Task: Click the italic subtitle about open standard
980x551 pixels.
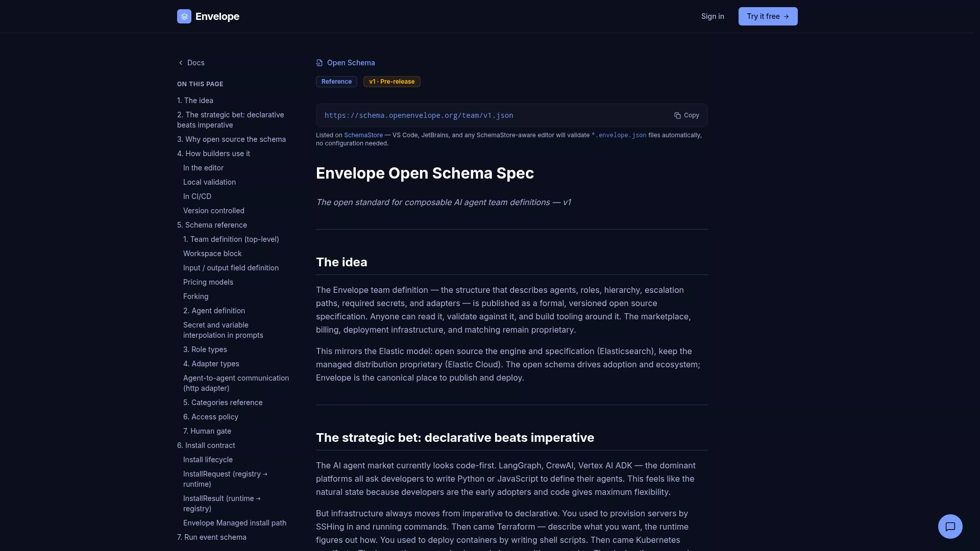Action: tap(444, 203)
